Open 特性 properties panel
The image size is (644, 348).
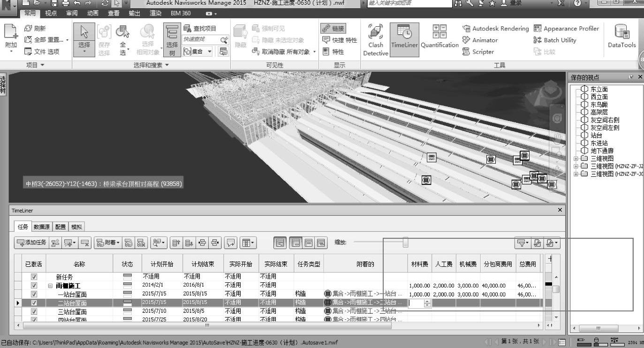[x=333, y=52]
